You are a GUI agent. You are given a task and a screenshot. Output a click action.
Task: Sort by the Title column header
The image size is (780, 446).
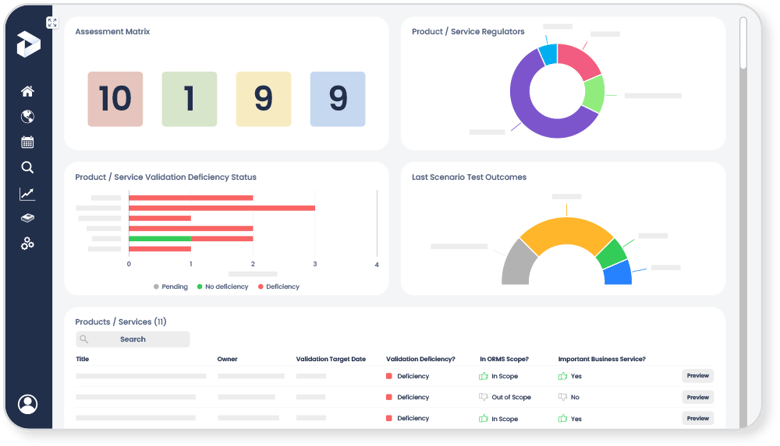[83, 358]
